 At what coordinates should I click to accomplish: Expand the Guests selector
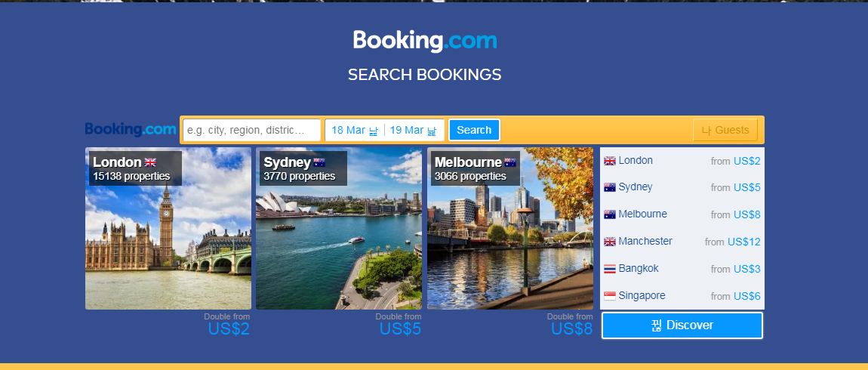[725, 130]
